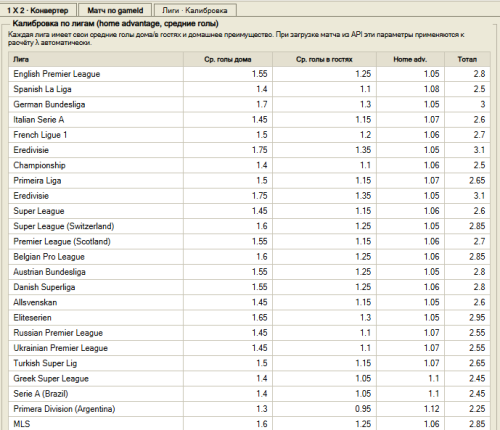Click Primera Division (Argentina) away goals 0.95
Viewport: 500px width, 430px height.
(325, 409)
